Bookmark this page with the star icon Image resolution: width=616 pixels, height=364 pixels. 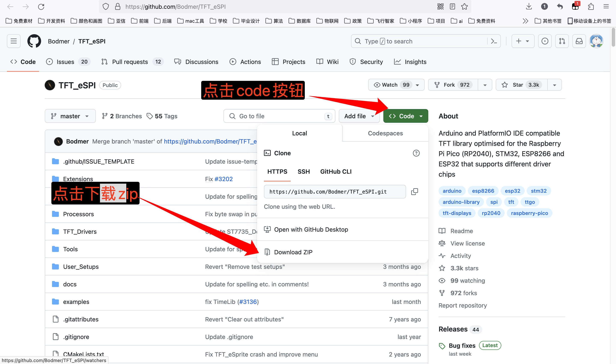pos(464,7)
